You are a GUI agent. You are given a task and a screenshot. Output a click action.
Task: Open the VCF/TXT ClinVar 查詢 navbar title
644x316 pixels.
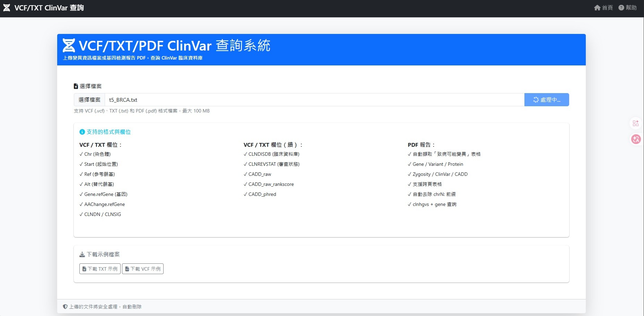coord(49,8)
